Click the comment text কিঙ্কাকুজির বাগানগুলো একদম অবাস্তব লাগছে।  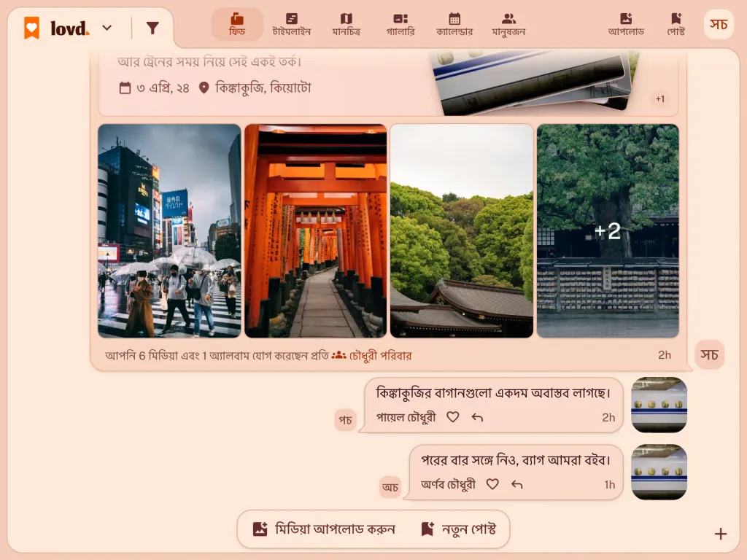pyautogui.click(x=493, y=393)
